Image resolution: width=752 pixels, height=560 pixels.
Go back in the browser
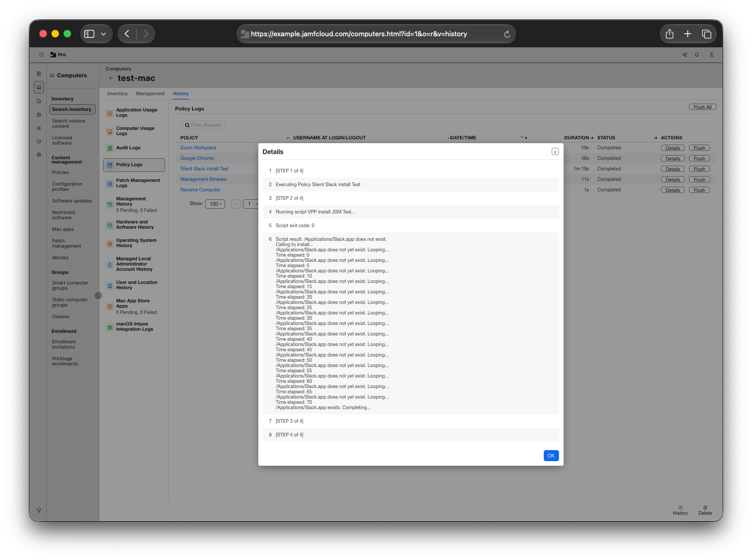click(127, 34)
